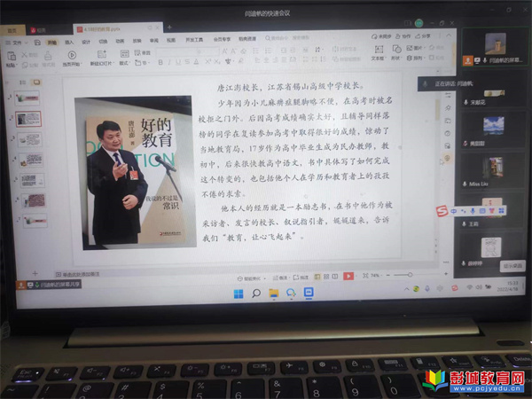
Task: Click the unsynced cloud (未同步) button
Action: [381, 36]
